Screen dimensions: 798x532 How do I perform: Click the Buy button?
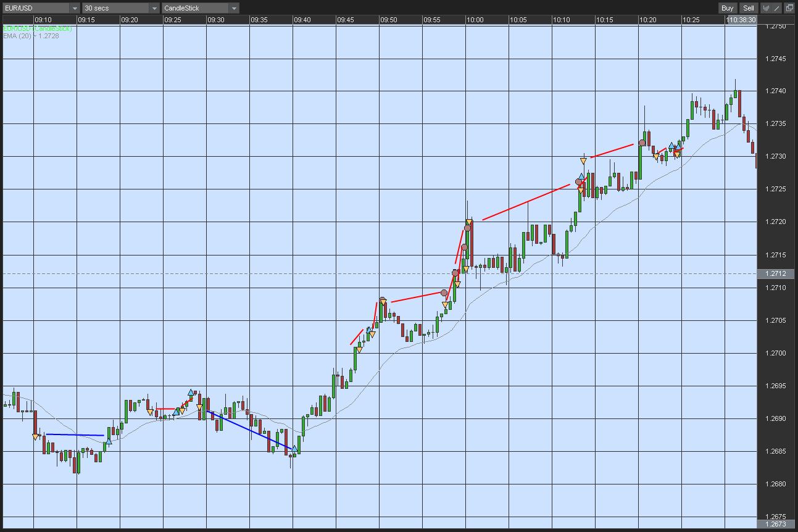pyautogui.click(x=727, y=8)
